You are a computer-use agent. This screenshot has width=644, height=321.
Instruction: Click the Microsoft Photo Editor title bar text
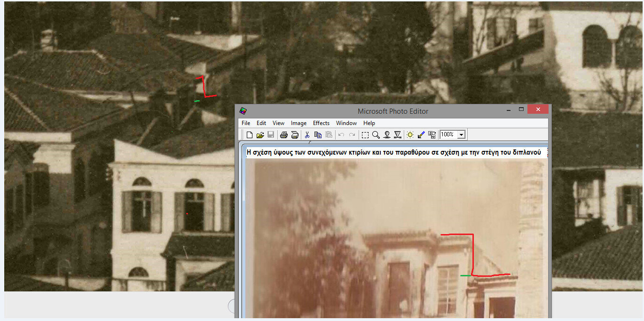[x=393, y=111]
